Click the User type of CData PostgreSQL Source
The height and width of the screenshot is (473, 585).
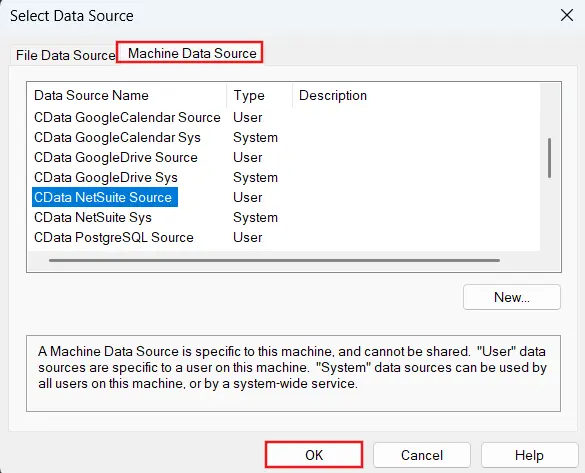[x=248, y=238]
